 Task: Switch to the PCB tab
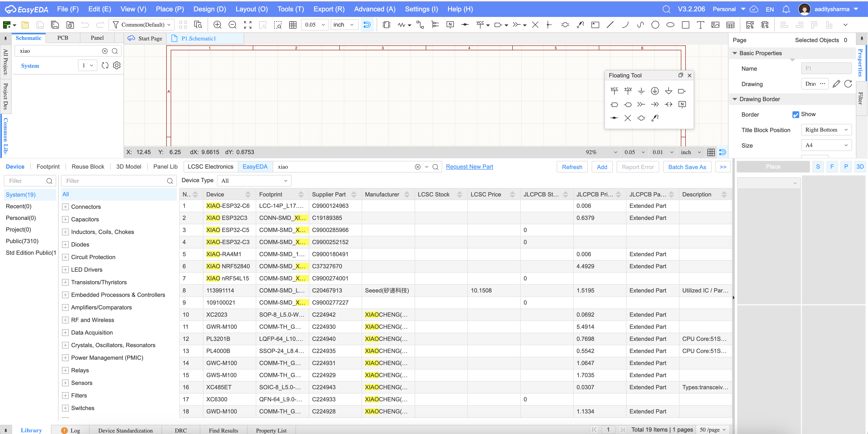click(63, 38)
